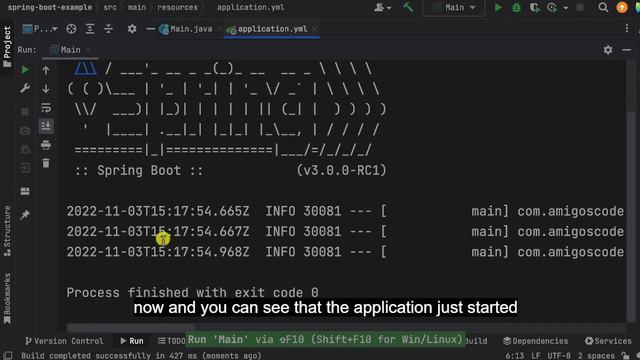Run the Main configuration from top toolbar
Screen dimensions: 640x360
498,7
